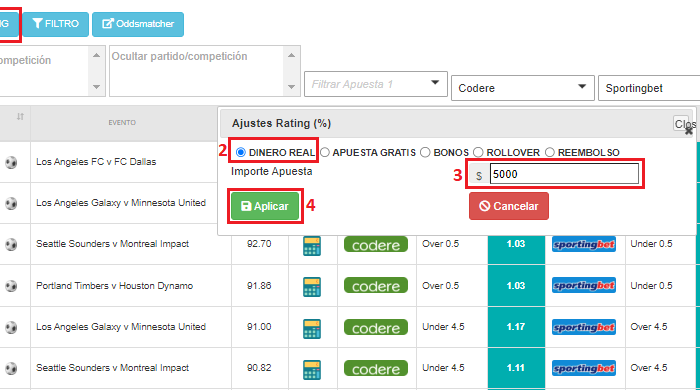Open the Codere bookmaker dropdown

523,88
